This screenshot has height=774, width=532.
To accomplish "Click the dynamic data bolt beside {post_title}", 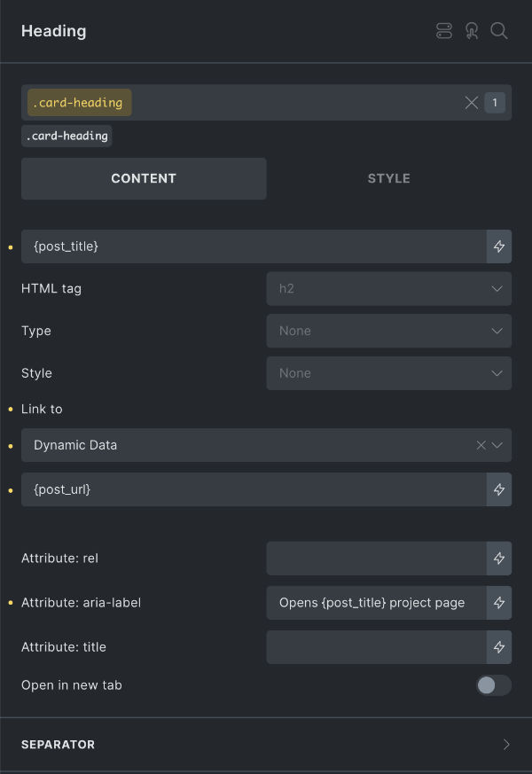I will click(x=499, y=246).
